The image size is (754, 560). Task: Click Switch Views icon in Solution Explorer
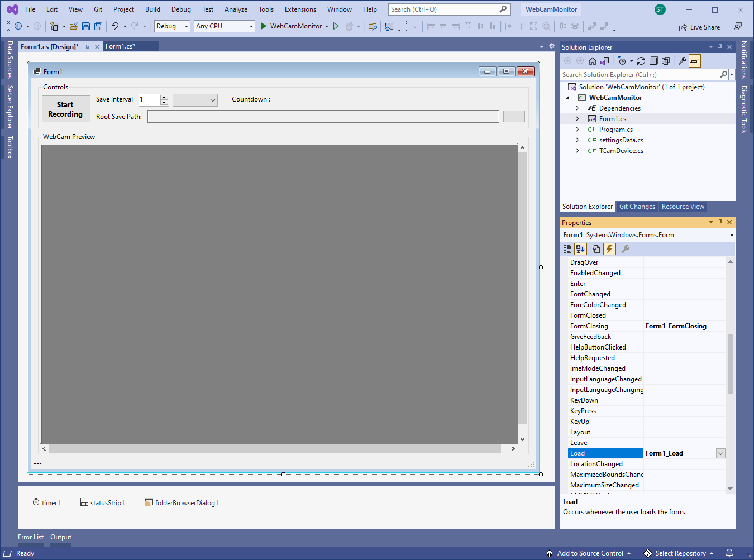point(605,61)
